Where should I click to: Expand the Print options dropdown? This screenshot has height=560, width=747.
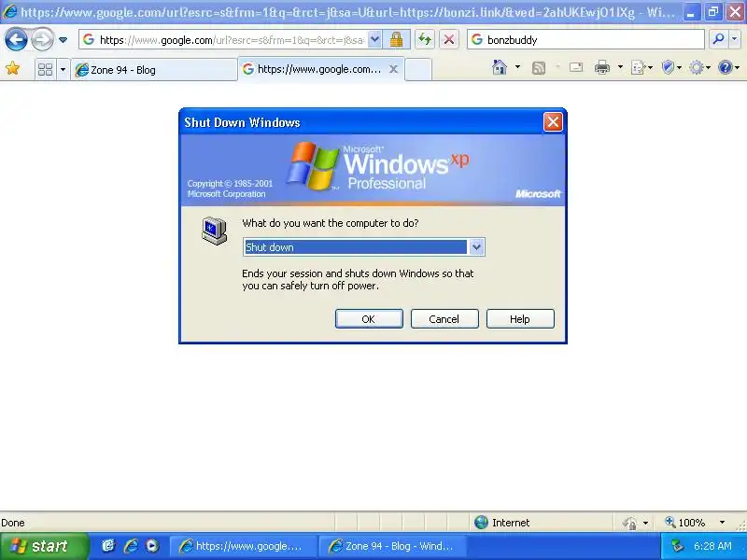click(x=620, y=67)
